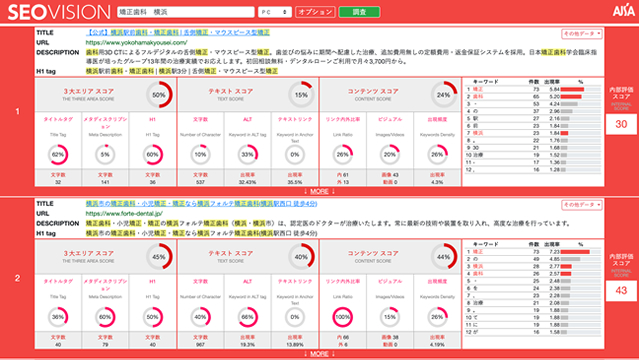
Task: Click the 50% three-area score gauge in result 1
Action: 159,95
